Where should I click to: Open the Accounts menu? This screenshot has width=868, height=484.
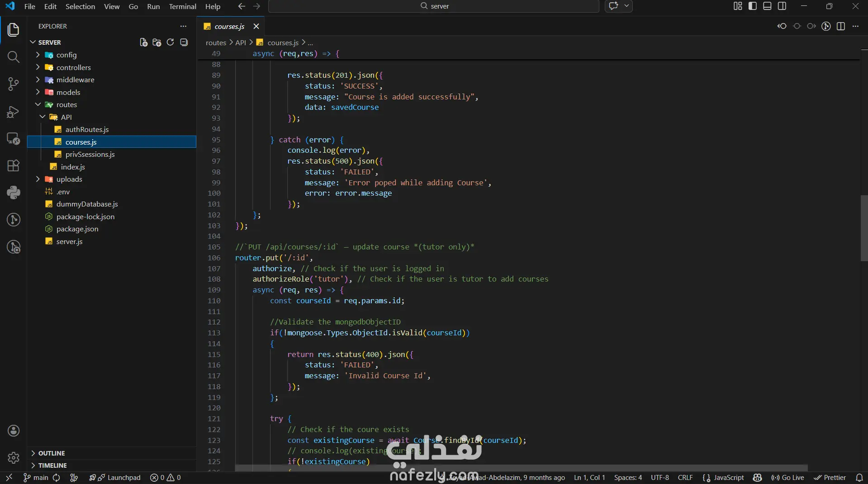(14, 431)
